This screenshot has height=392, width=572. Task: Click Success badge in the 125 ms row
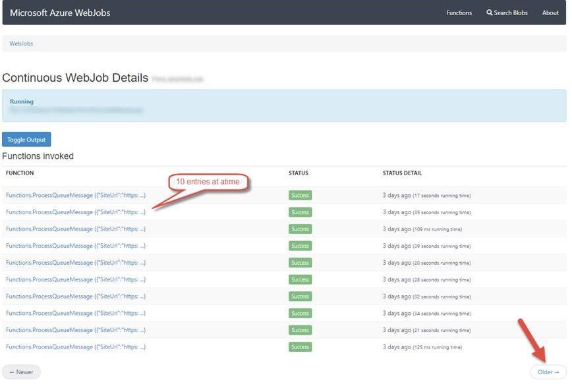pyautogui.click(x=300, y=347)
